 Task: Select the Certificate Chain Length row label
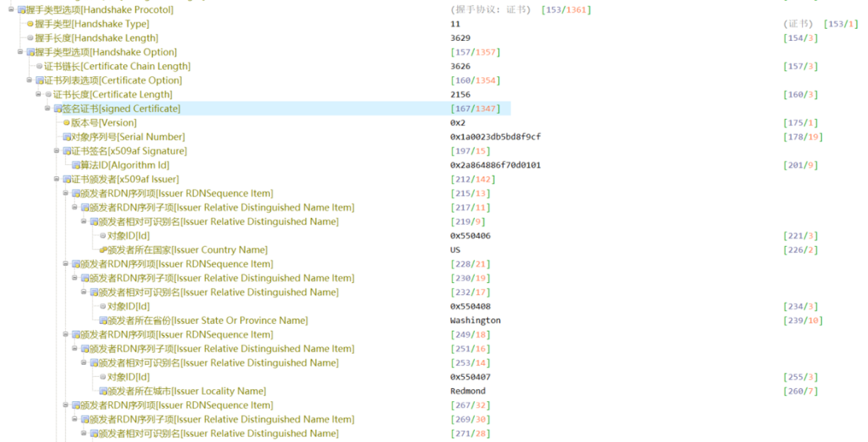(x=117, y=67)
